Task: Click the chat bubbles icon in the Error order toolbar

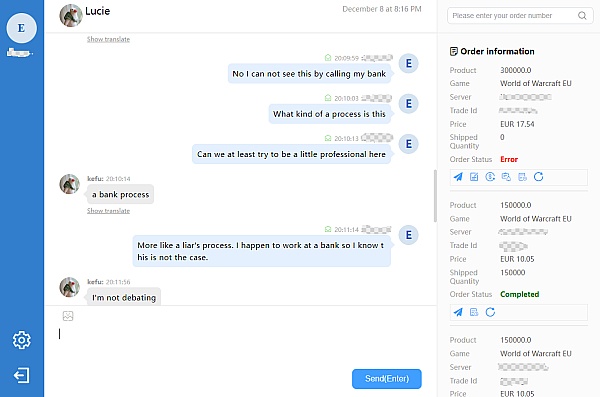Action: click(506, 177)
